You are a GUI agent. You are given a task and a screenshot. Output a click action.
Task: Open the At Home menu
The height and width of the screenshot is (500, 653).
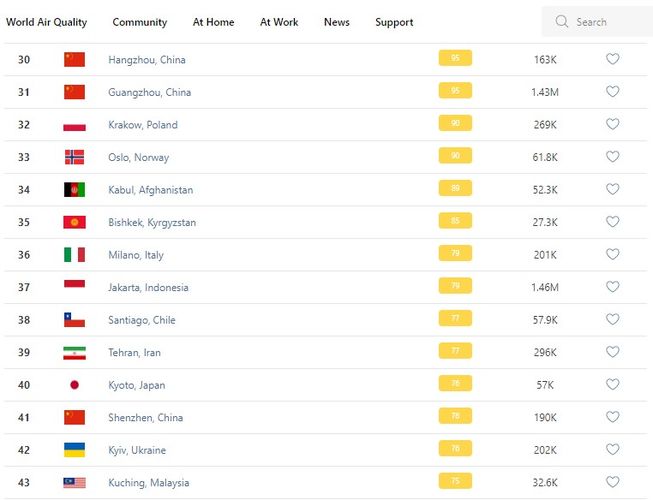213,22
